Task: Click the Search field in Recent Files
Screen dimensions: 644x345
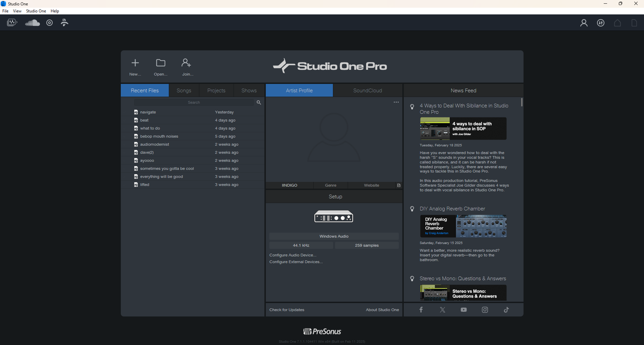Action: click(x=194, y=102)
